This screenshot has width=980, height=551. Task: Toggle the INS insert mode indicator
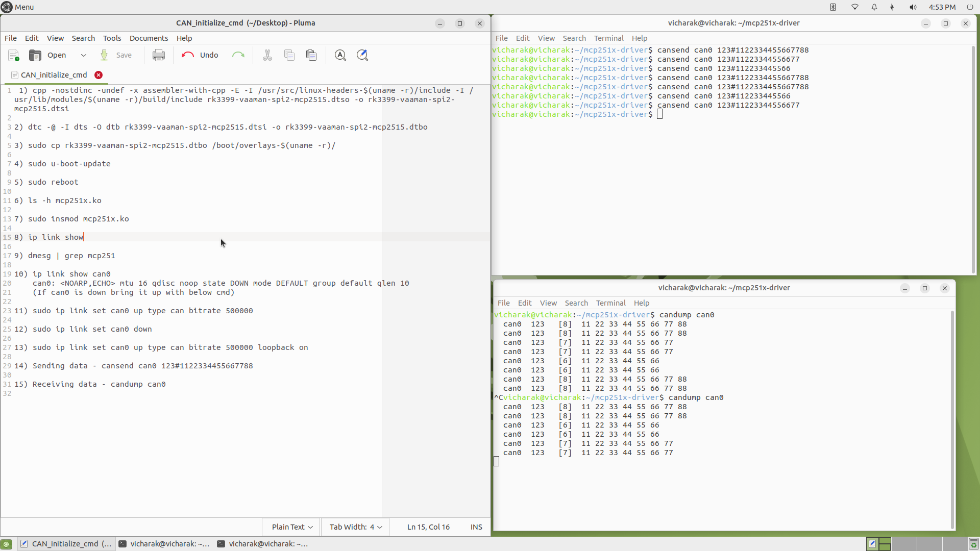476,527
